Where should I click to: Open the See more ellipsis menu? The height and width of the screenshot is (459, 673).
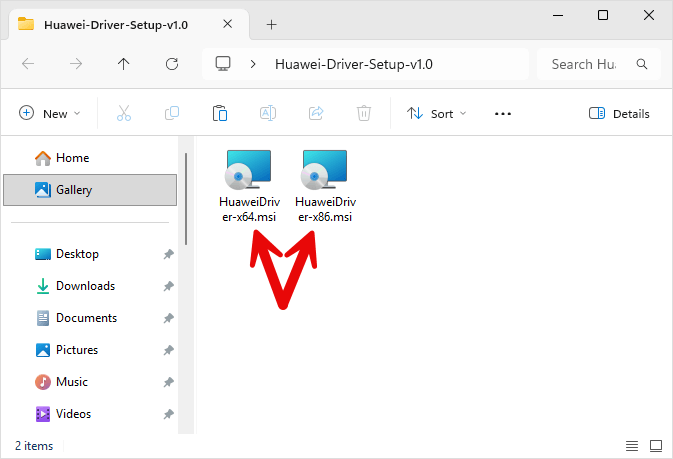coord(503,114)
